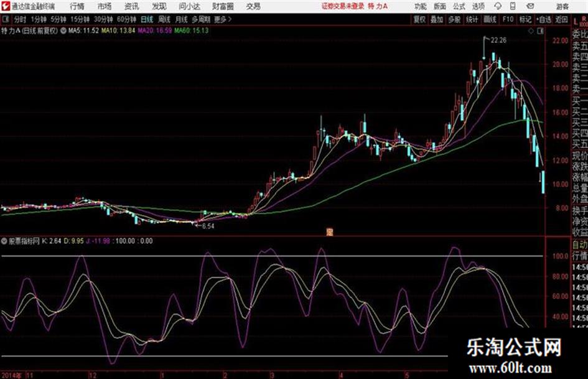Click the K: 2.64 value
This screenshot has width=588, height=379.
click(x=52, y=241)
